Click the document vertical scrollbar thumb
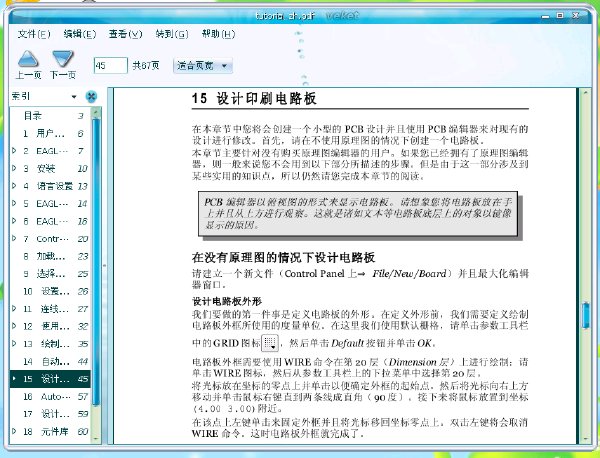 [585, 315]
